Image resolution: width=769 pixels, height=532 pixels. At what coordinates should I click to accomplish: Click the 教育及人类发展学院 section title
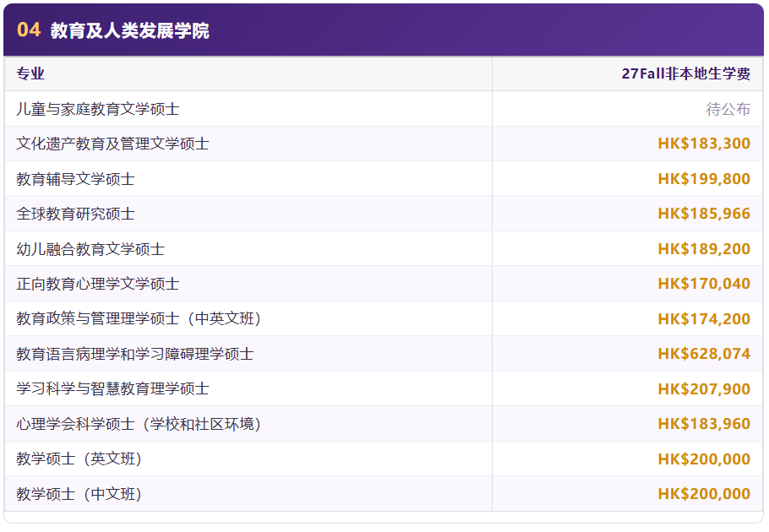(x=129, y=30)
